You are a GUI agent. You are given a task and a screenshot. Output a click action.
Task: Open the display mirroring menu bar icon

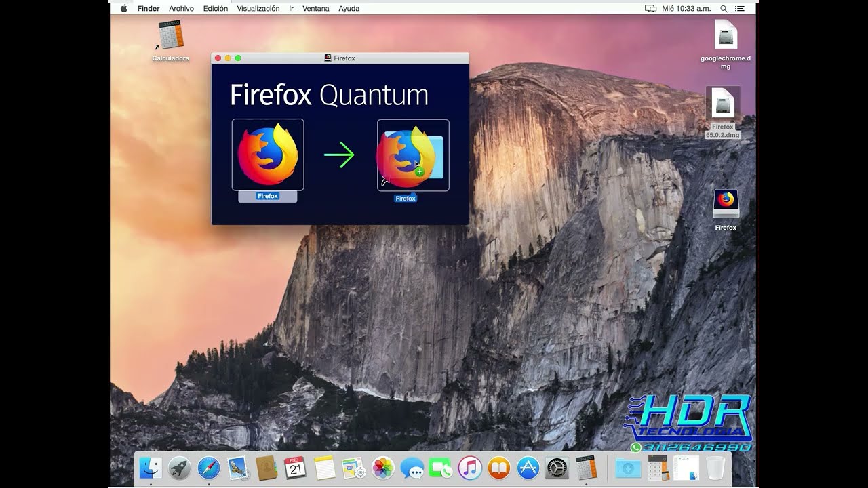pyautogui.click(x=650, y=9)
